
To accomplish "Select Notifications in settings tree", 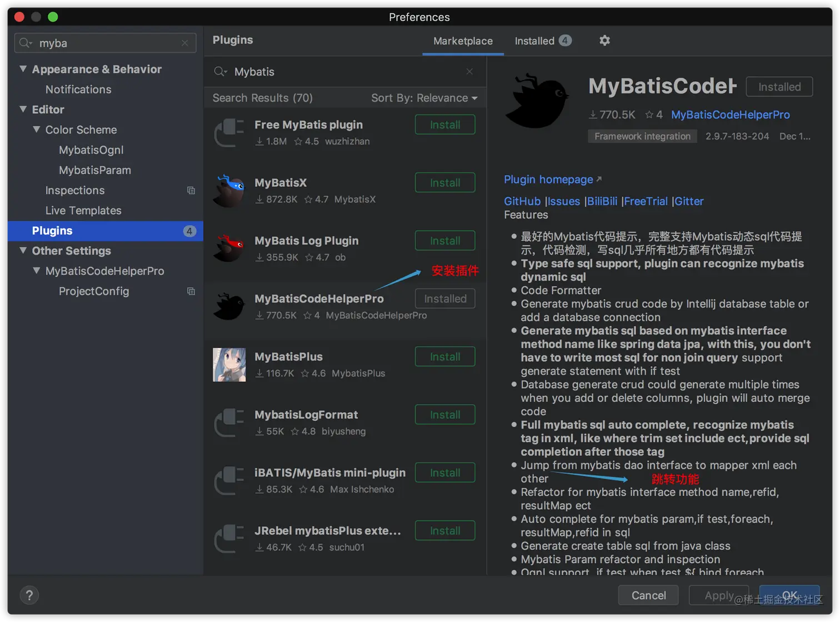I will 78,89.
